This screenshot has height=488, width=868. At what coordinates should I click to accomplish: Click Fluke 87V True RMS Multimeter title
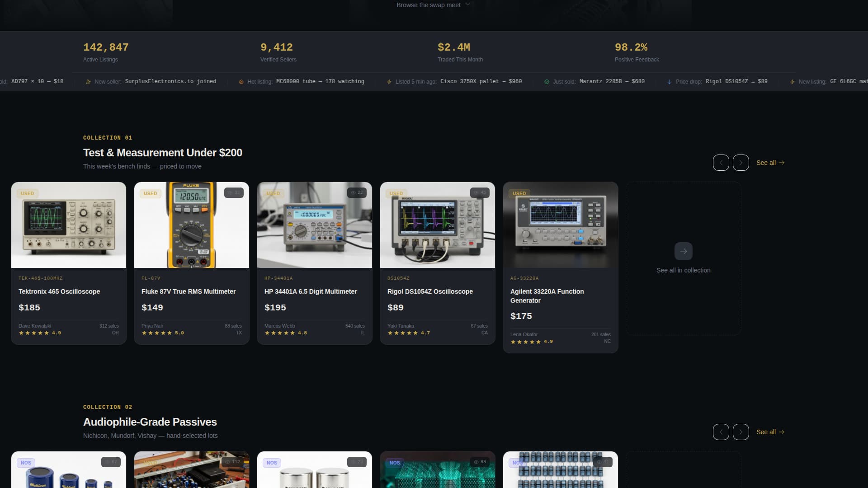[189, 291]
